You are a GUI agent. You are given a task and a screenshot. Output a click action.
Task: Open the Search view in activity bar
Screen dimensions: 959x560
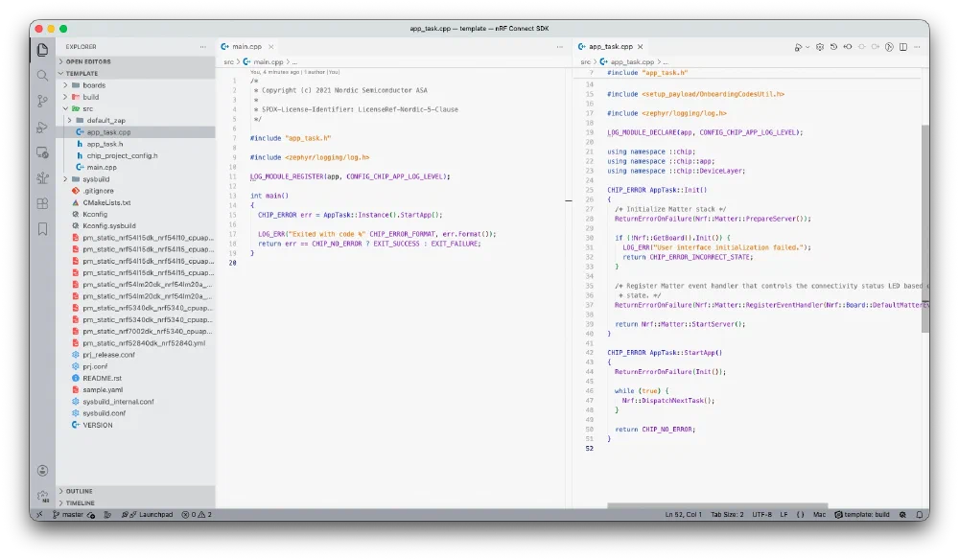coord(42,76)
